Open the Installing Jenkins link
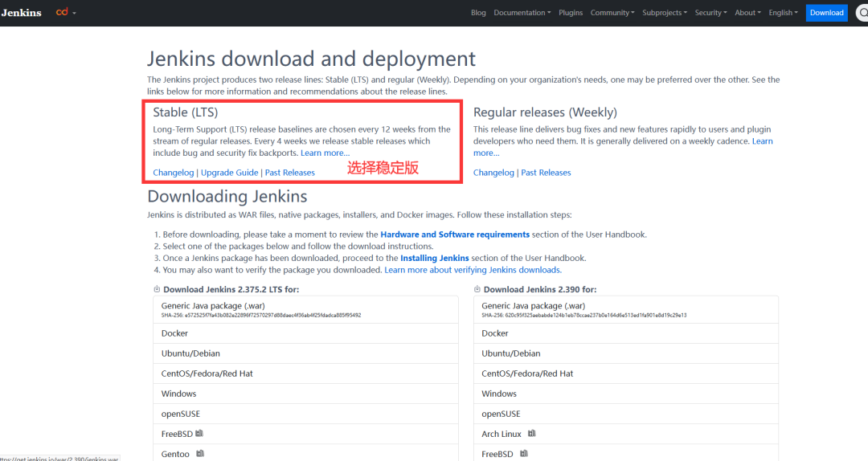 pyautogui.click(x=435, y=258)
